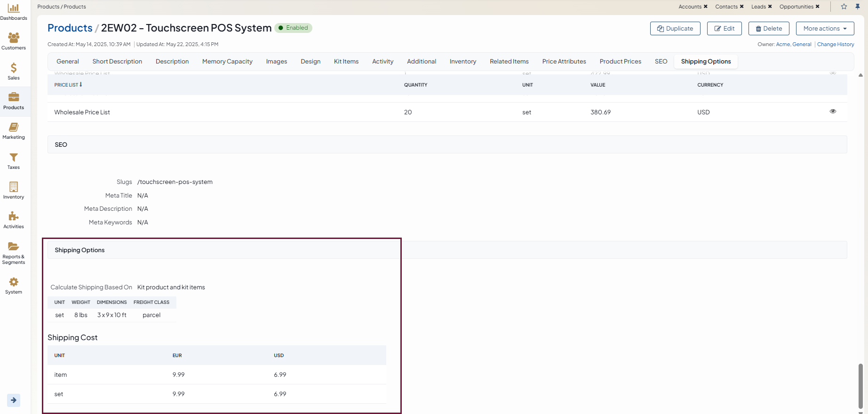The height and width of the screenshot is (414, 868).
Task: Open the Taxes funnel icon
Action: point(14,158)
